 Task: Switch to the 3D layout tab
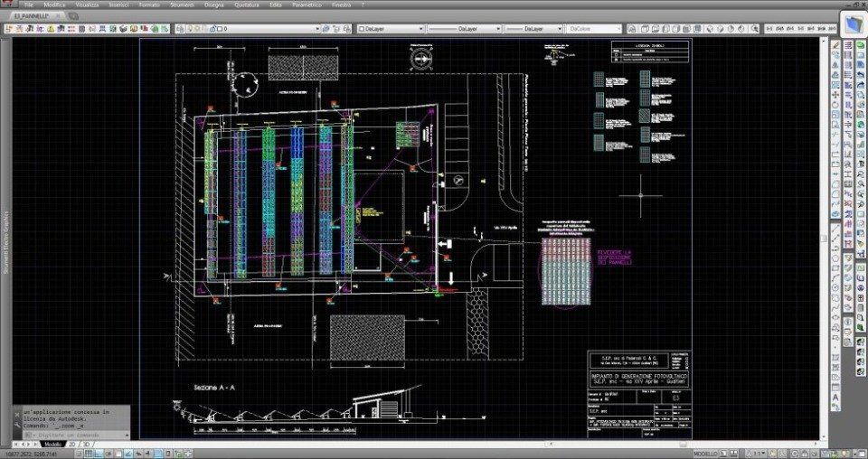tap(86, 444)
